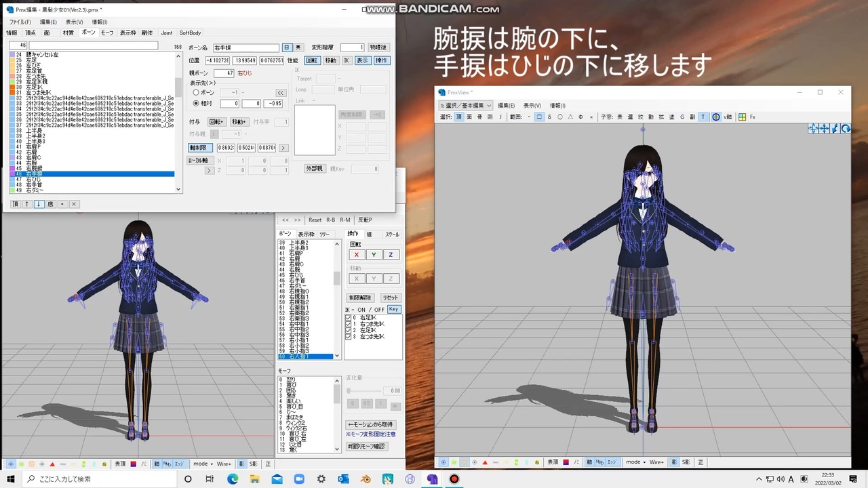868x488 pixels.
Task: Open the 選択/基本編集 mode dropdown
Action: (x=465, y=105)
